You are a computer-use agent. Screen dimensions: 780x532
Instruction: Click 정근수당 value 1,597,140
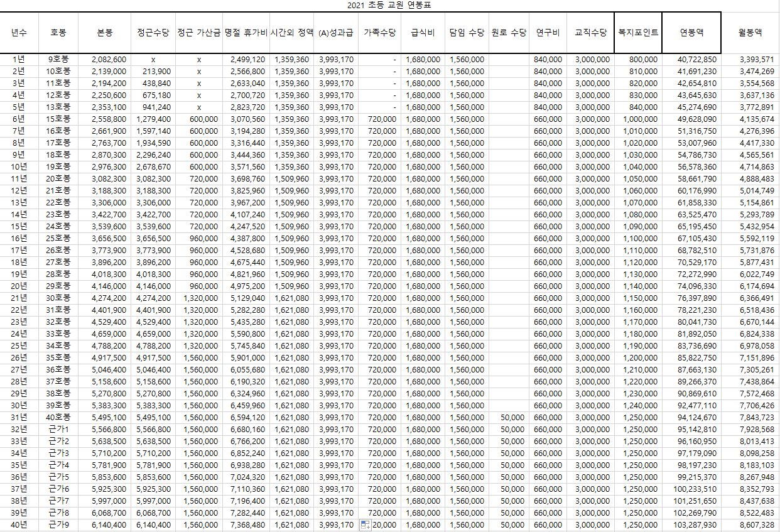tap(153, 131)
